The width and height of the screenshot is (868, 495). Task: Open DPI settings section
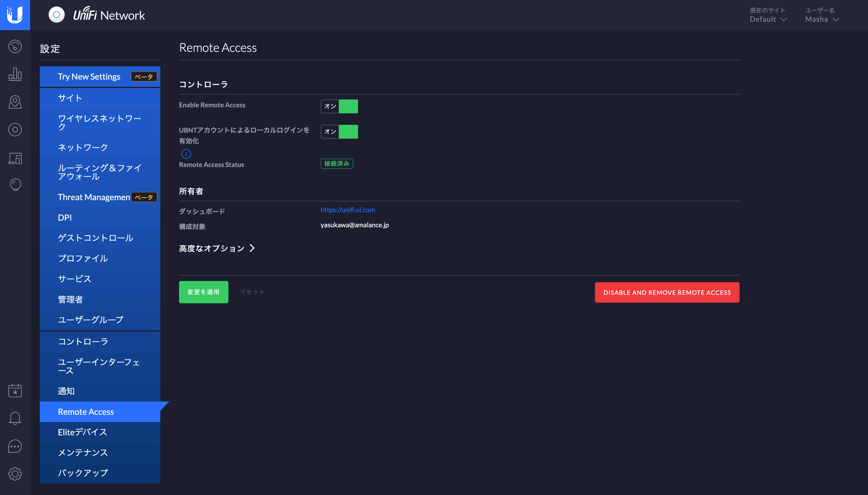point(100,218)
